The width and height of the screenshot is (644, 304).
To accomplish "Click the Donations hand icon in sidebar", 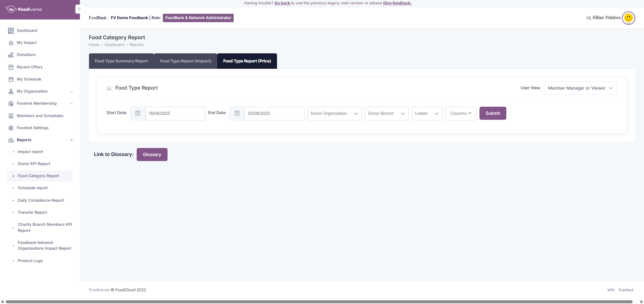I will (11, 55).
